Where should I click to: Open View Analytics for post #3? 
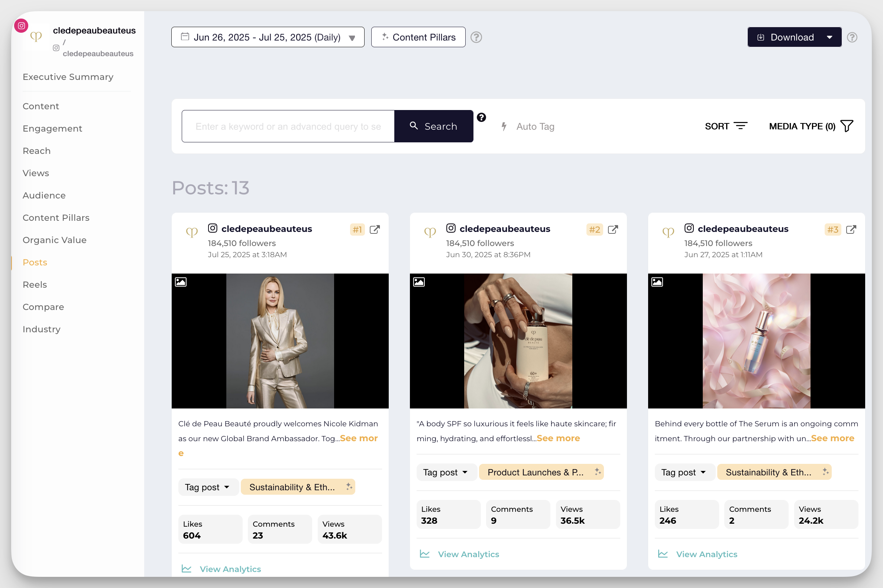[706, 554]
